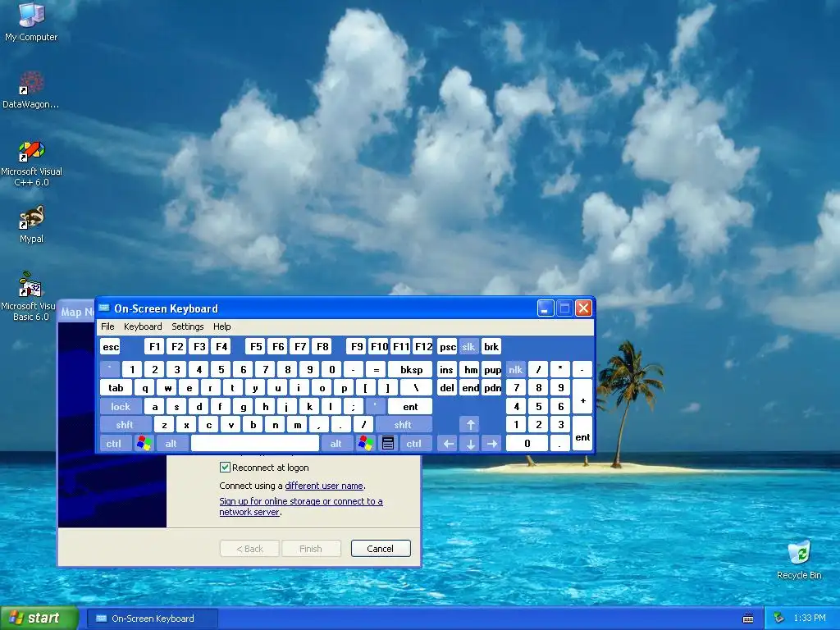
Task: Click right Windows logo key on keyboard
Action: pos(366,443)
